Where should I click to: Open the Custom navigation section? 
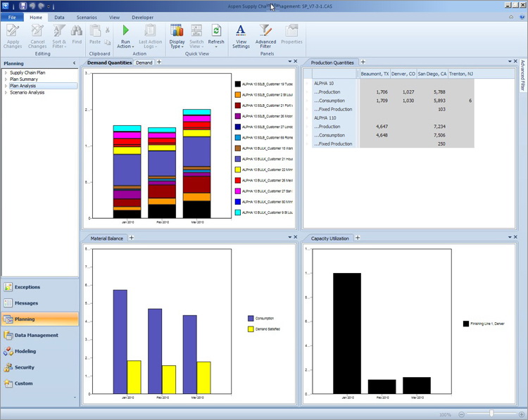(39, 383)
